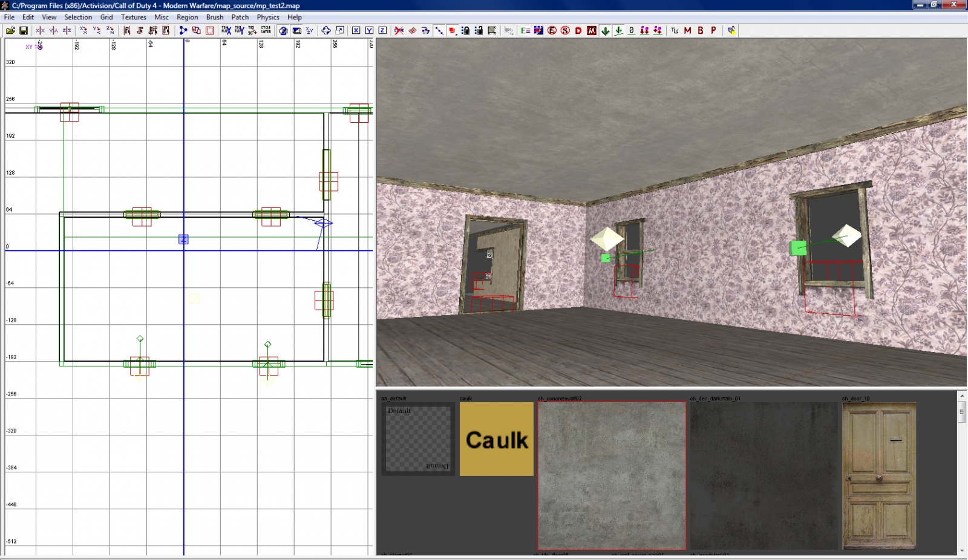Click the Tex Flip X toolbar icon
The image size is (968, 560).
(x=226, y=30)
